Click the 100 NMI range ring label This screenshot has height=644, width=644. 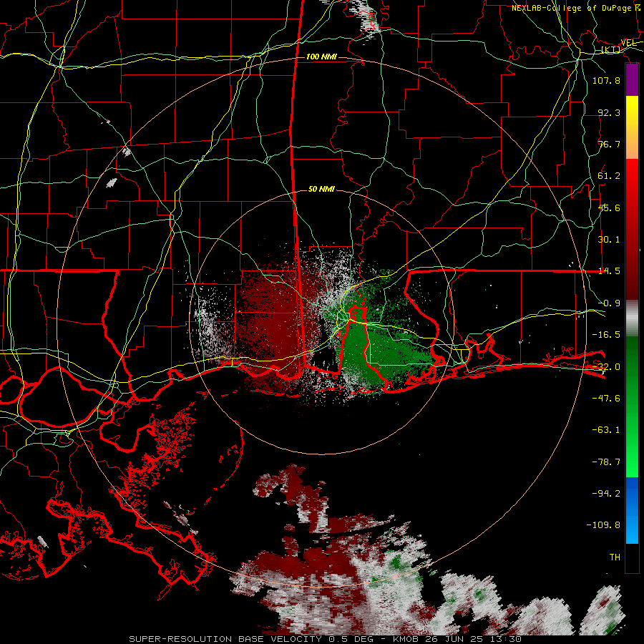pos(321,57)
